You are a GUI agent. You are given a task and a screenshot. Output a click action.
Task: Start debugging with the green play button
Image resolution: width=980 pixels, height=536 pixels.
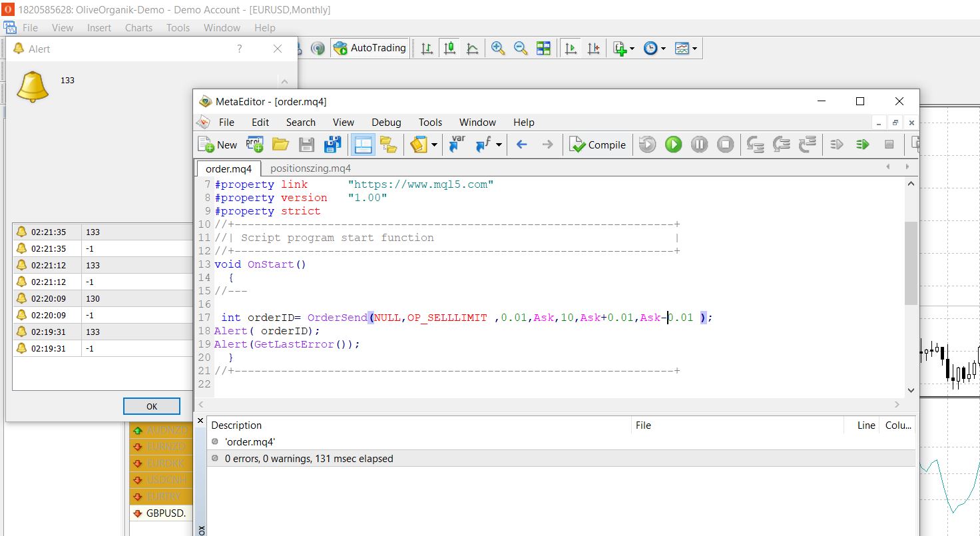click(x=674, y=144)
